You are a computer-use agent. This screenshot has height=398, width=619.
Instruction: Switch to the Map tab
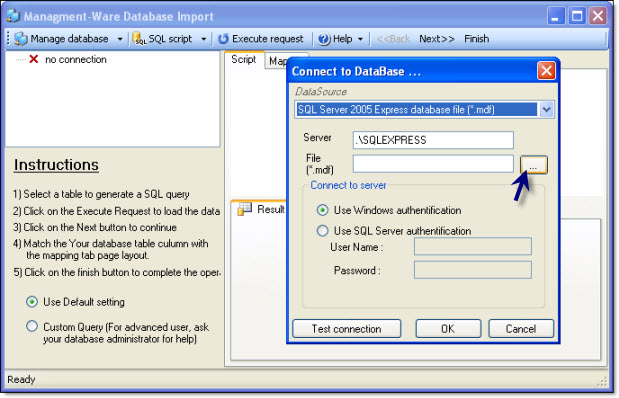[277, 61]
